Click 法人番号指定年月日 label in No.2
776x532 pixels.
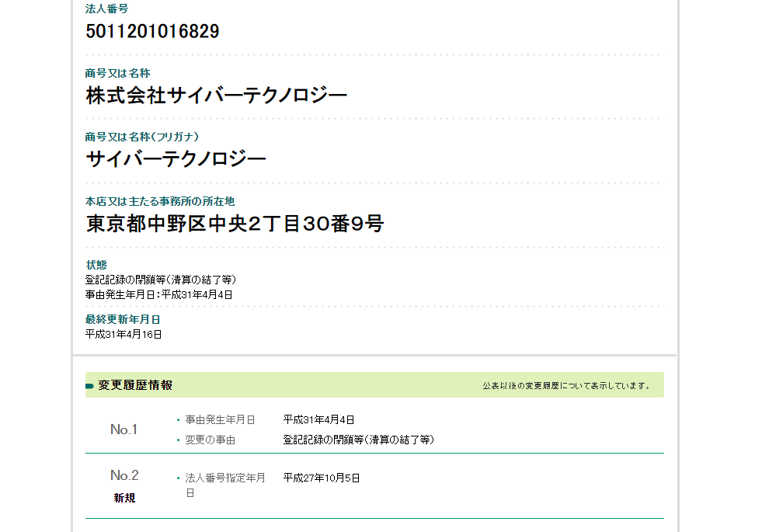coord(225,485)
